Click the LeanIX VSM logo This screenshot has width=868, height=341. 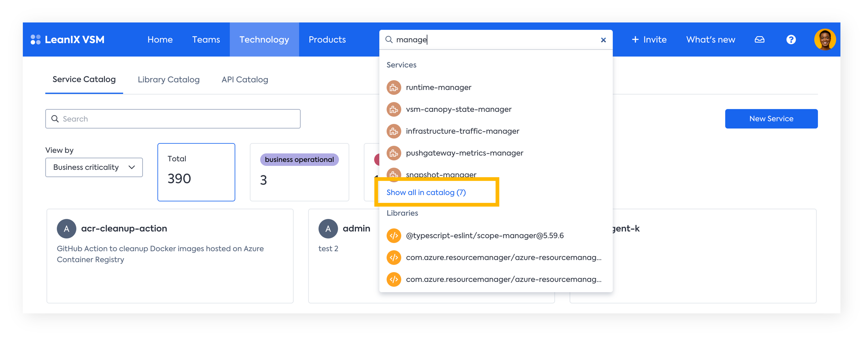pyautogui.click(x=67, y=39)
